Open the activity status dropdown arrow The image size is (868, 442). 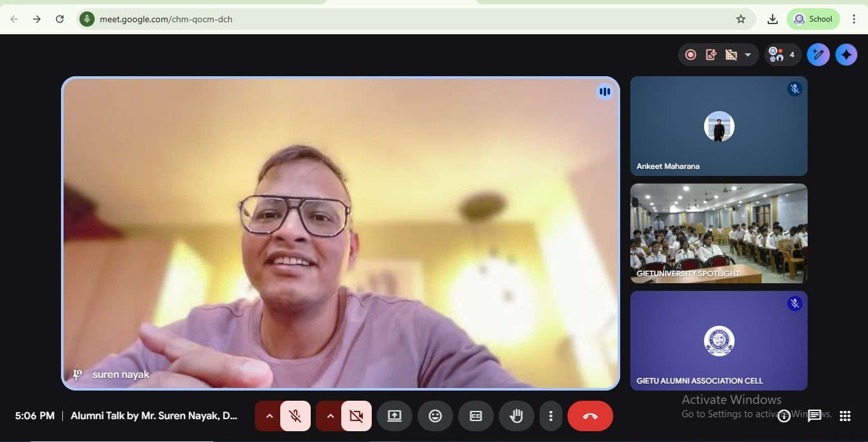pyautogui.click(x=748, y=55)
